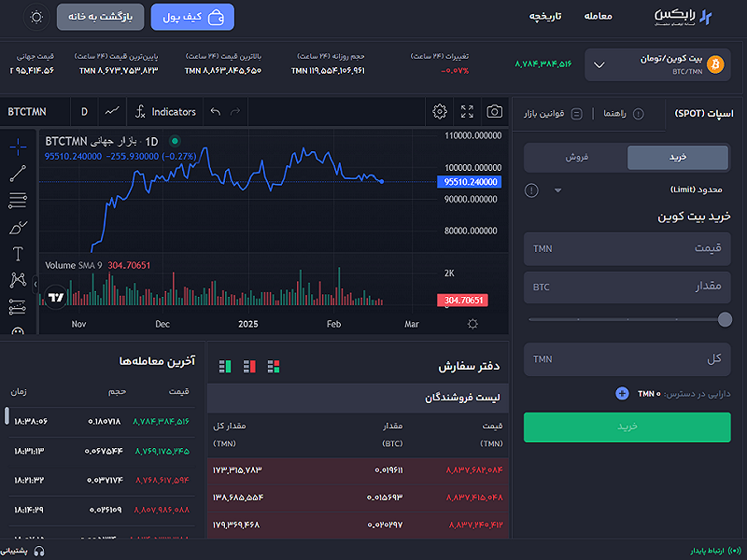
Task: Open the تاریخچه menu item
Action: pos(544,16)
